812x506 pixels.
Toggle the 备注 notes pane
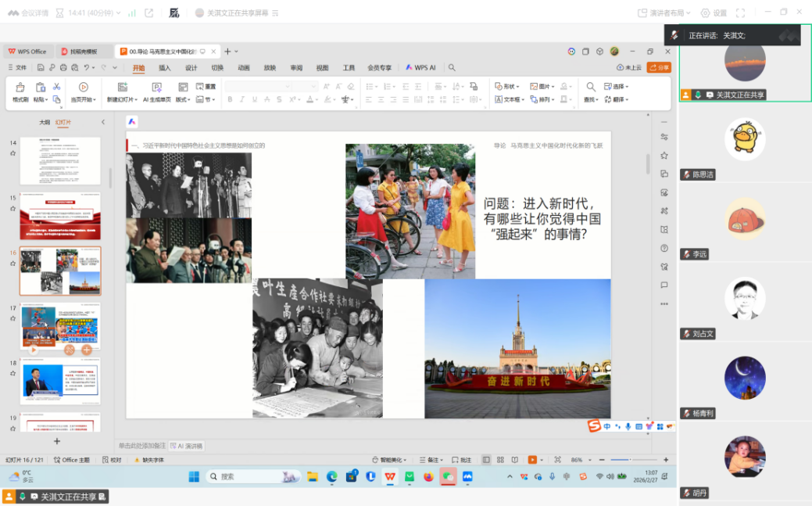pos(431,460)
